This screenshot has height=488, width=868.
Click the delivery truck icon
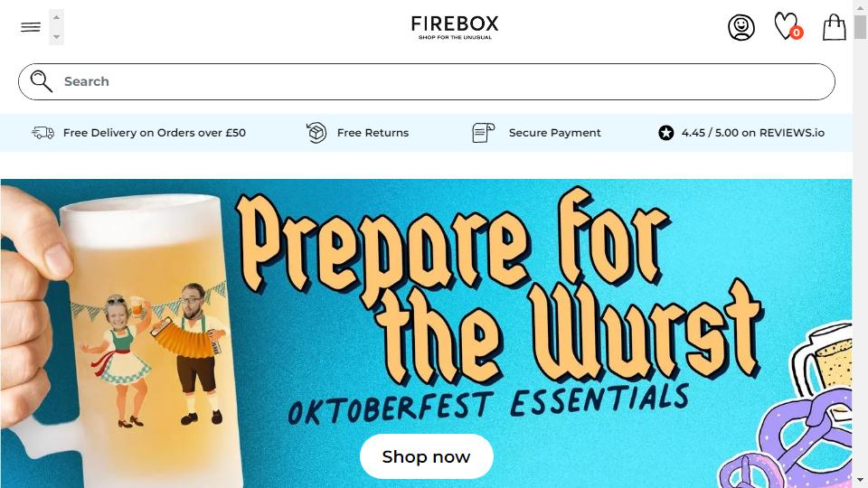point(43,133)
